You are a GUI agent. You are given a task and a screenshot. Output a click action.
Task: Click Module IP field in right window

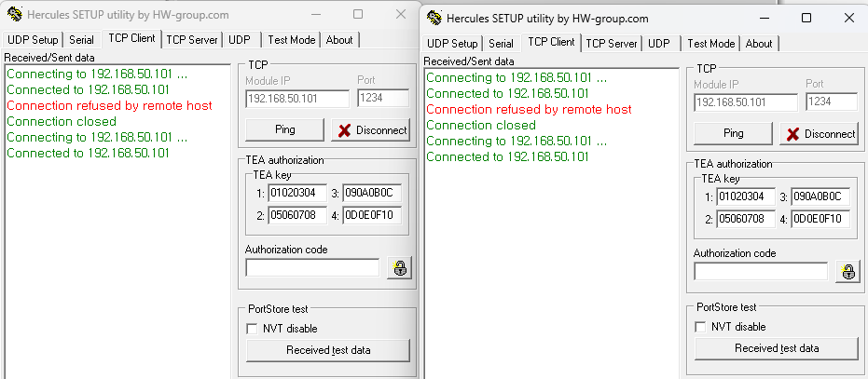(x=746, y=103)
